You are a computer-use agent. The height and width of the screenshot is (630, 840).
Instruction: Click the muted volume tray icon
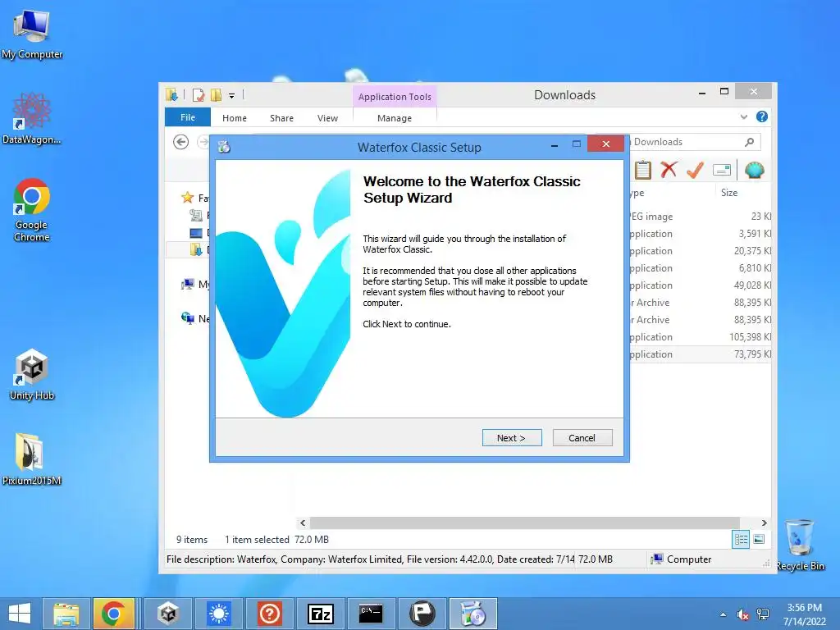pos(742,614)
